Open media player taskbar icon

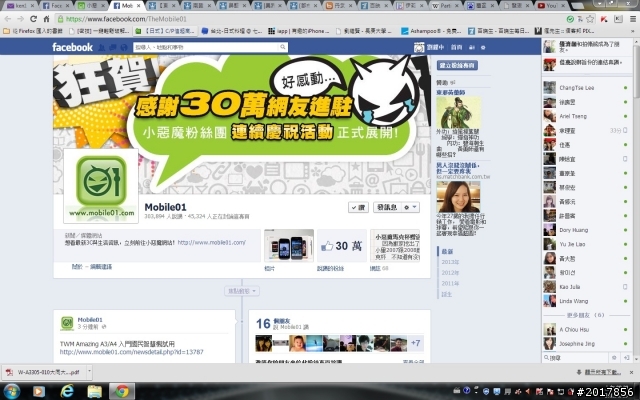click(39, 391)
